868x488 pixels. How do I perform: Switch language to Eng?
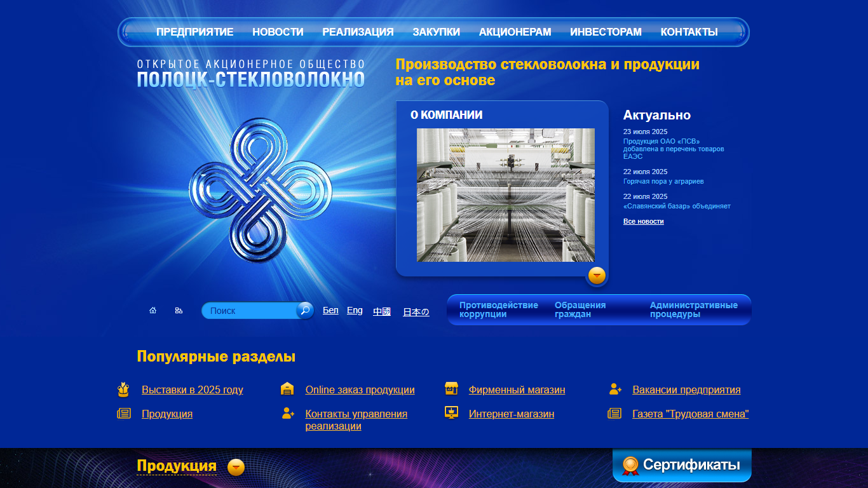point(355,310)
